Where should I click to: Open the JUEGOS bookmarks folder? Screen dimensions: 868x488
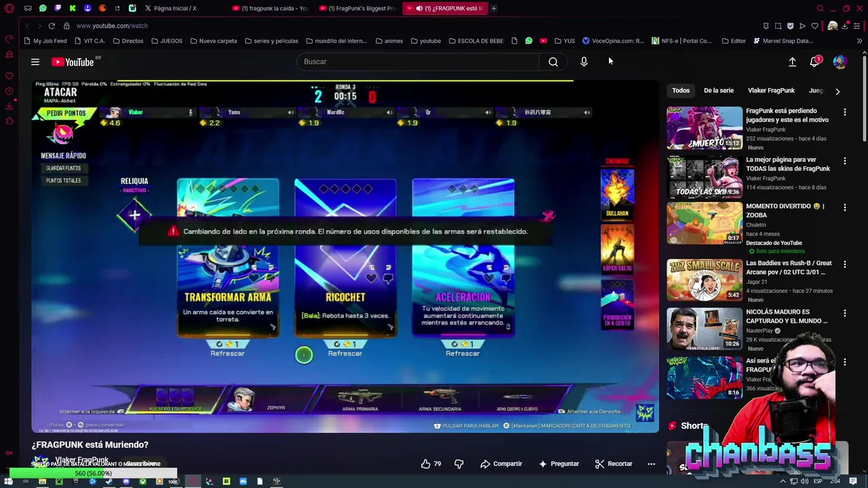167,41
